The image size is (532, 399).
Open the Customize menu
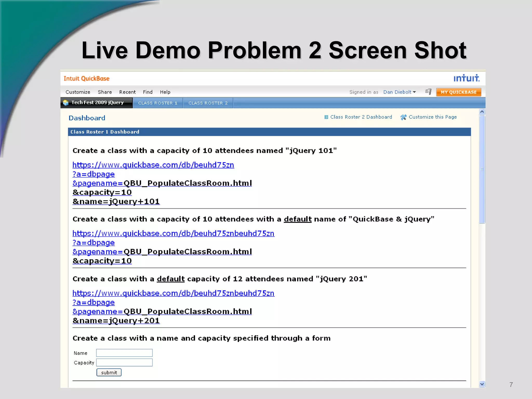pos(78,92)
